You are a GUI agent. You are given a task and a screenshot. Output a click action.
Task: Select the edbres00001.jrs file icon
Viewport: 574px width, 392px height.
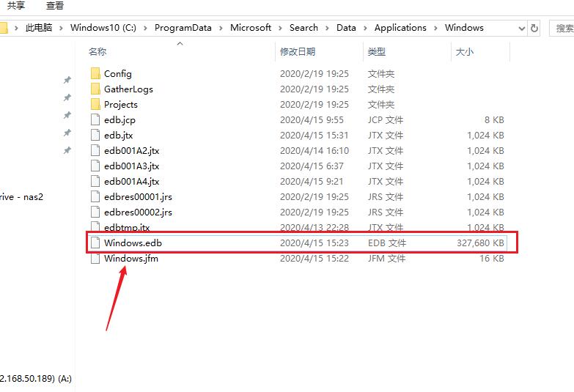tap(95, 196)
